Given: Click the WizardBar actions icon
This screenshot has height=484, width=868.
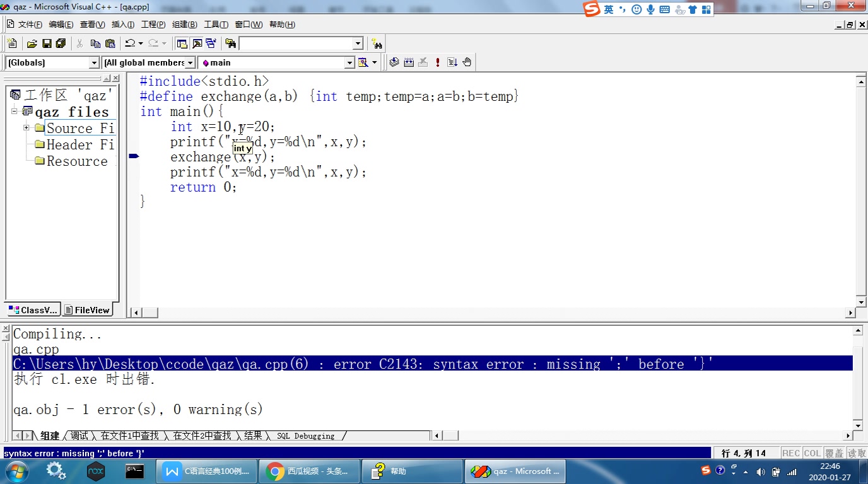Looking at the screenshot, I should [x=363, y=62].
